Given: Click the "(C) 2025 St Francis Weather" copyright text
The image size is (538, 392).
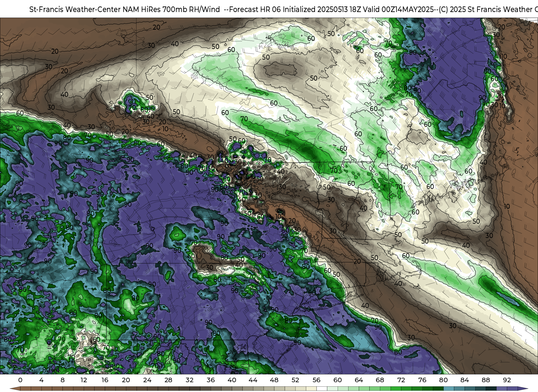Looking at the screenshot, I should tap(486, 10).
